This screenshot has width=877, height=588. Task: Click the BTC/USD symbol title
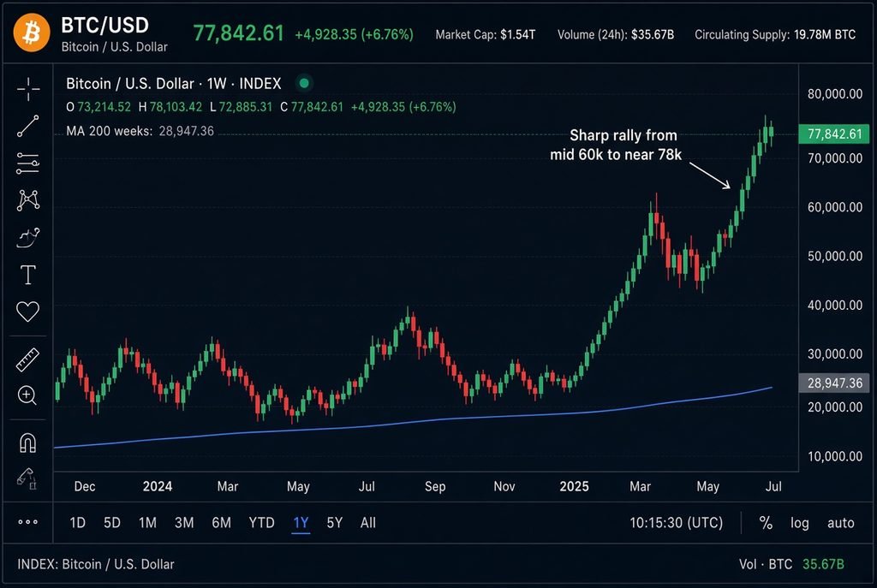click(105, 25)
